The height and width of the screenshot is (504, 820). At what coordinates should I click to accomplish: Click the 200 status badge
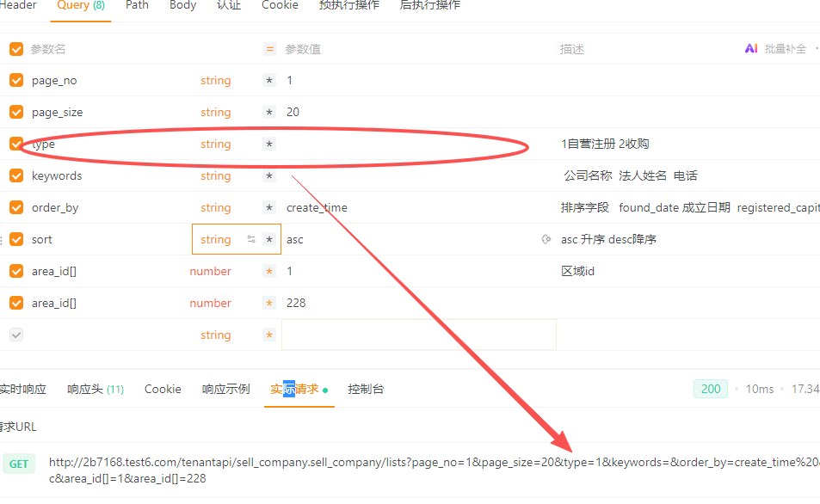[709, 389]
